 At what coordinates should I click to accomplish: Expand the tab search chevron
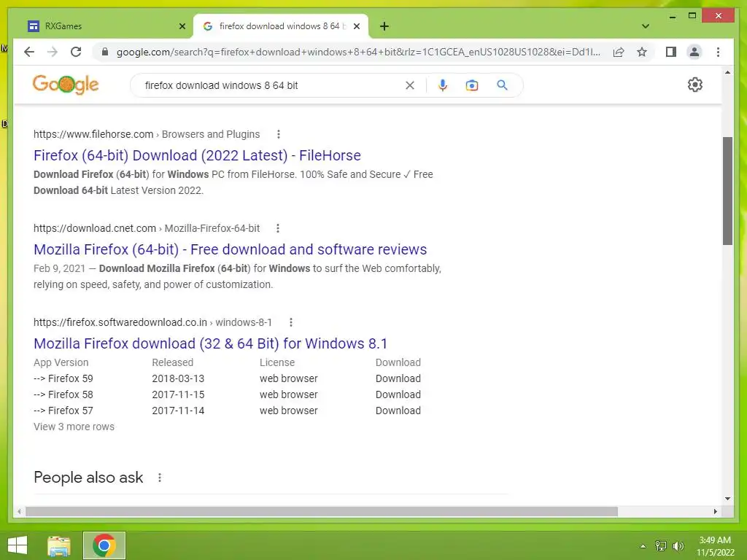click(645, 26)
